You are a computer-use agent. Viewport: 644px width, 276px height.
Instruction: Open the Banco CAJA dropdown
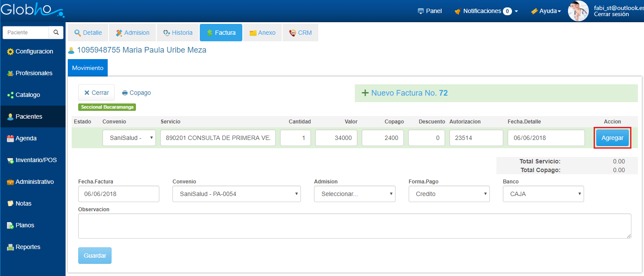(x=543, y=194)
